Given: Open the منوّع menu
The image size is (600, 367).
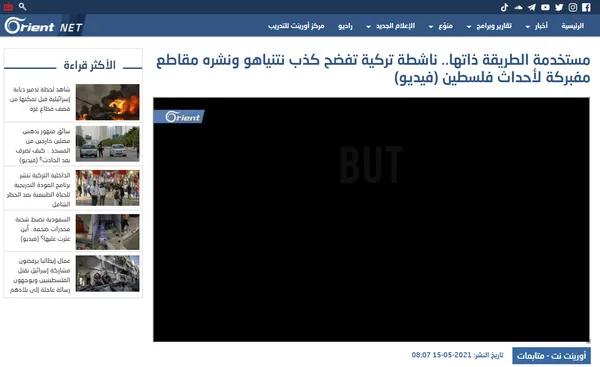Looking at the screenshot, I should tap(445, 26).
